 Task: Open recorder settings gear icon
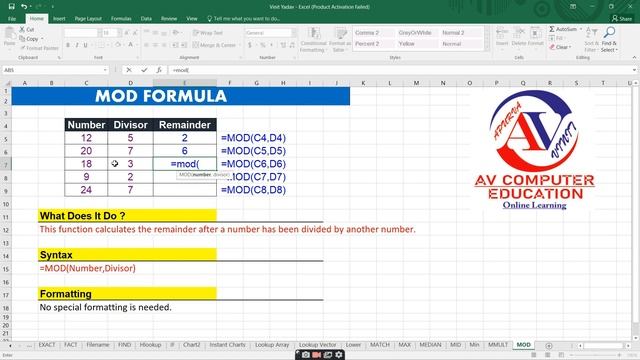tap(339, 355)
